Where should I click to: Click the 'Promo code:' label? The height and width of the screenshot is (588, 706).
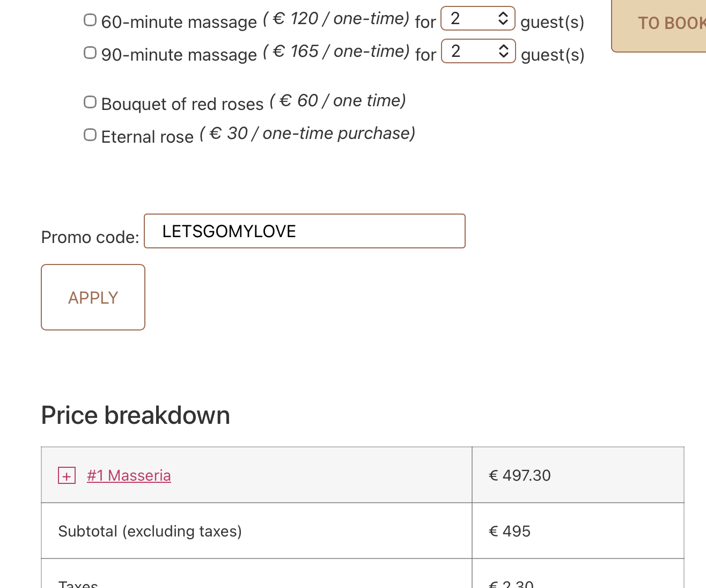point(90,237)
